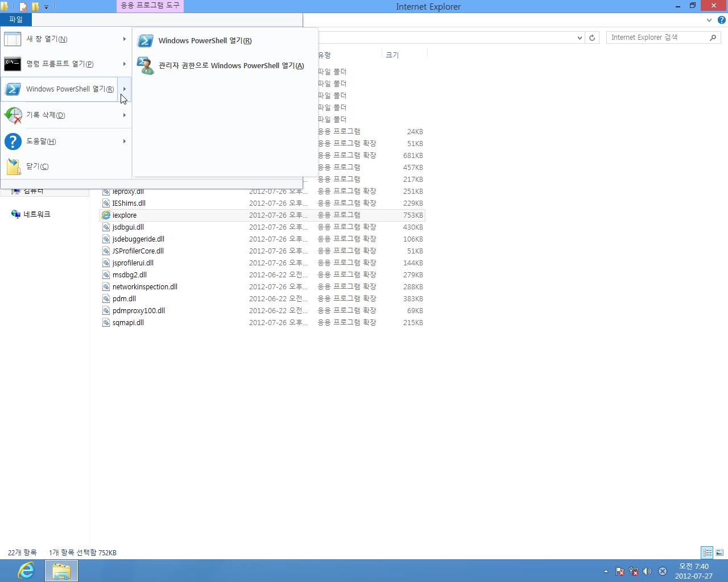Select 네트워크 in the navigation pane
Viewport: 728px width, 582px height.
click(36, 214)
